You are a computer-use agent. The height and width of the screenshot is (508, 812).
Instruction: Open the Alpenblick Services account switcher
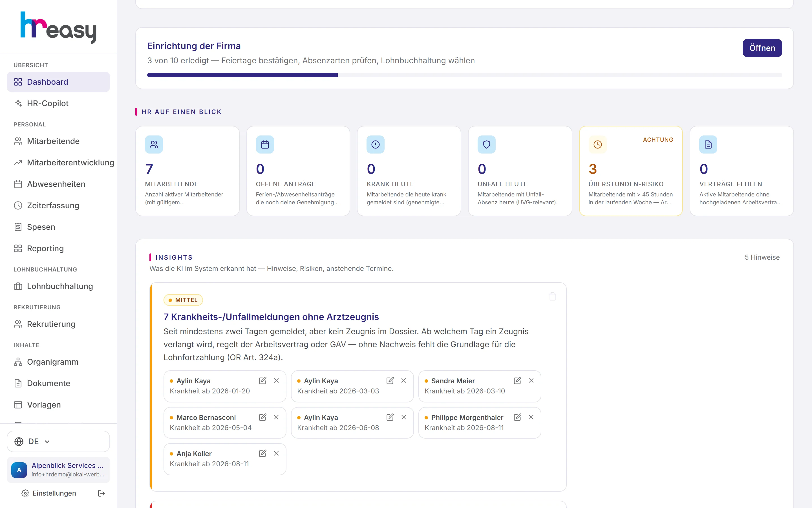pyautogui.click(x=58, y=470)
